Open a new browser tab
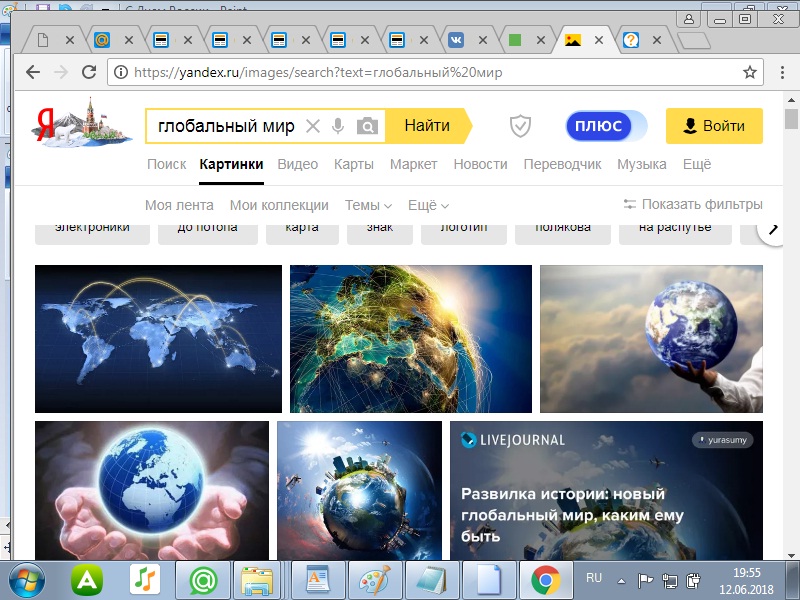Image resolution: width=800 pixels, height=600 pixels. tap(693, 40)
